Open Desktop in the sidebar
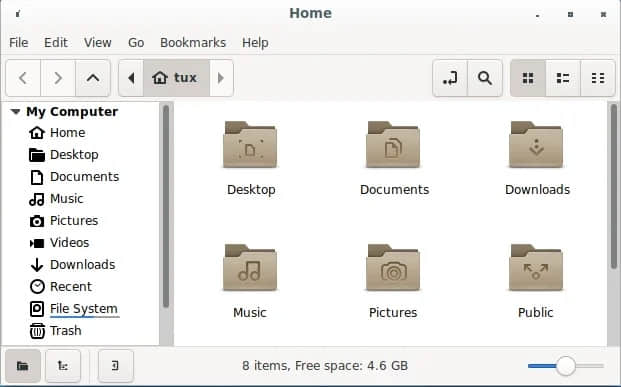Screen dimensions: 621x387 (x=64, y=154)
